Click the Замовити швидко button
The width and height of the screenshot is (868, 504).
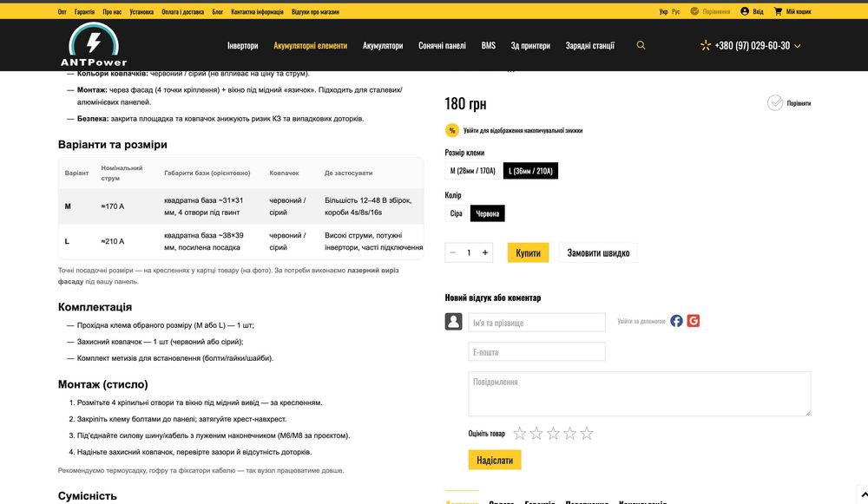[598, 252]
